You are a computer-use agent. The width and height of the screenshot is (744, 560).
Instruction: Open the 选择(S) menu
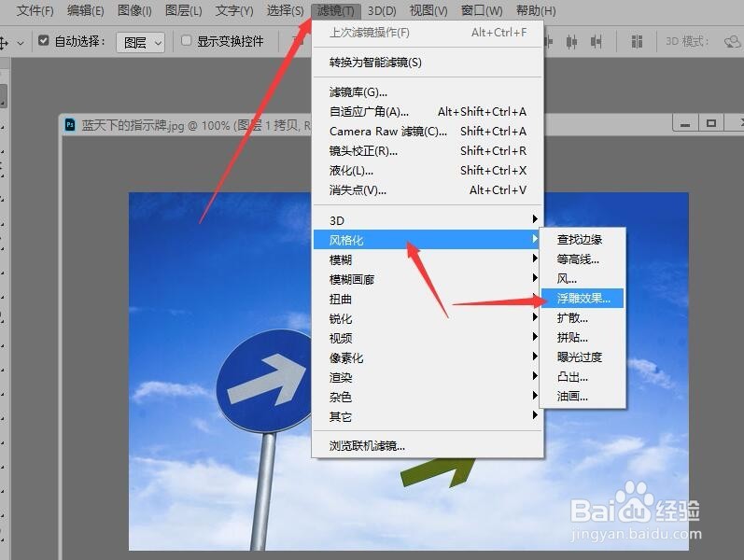coord(285,10)
